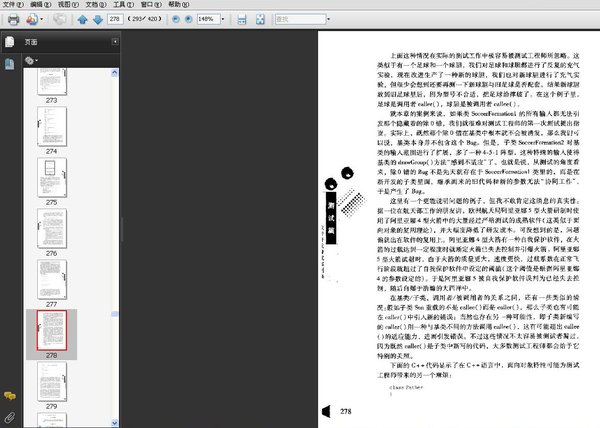This screenshot has height=428, width=600.
Task: Select the highlighted page 278 thumbnail
Action: click(x=52, y=330)
